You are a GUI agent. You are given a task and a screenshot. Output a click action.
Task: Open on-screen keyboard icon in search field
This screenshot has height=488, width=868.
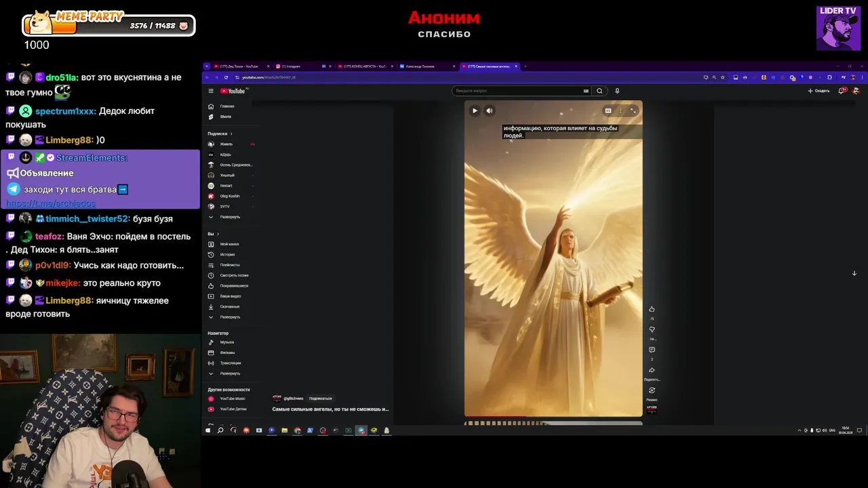(586, 91)
